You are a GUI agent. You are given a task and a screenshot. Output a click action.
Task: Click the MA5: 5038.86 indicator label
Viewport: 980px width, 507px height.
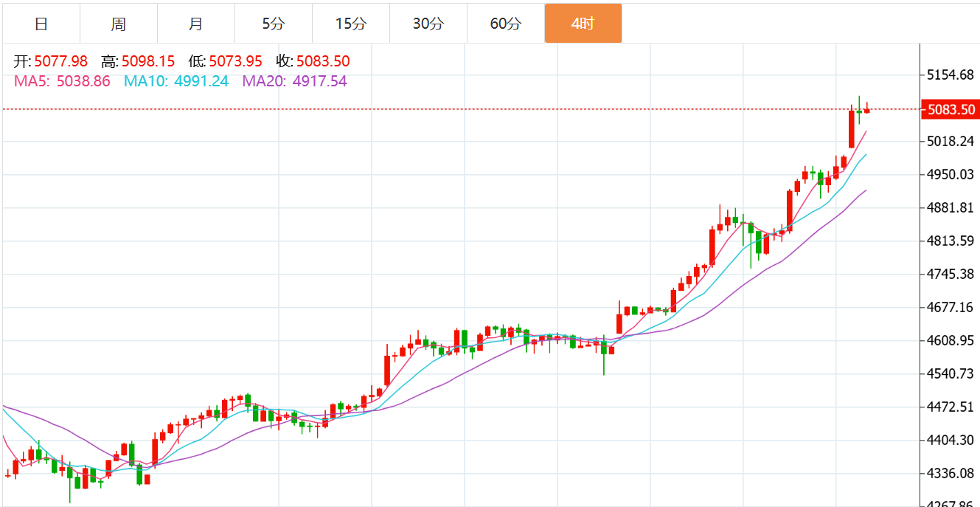tap(62, 81)
